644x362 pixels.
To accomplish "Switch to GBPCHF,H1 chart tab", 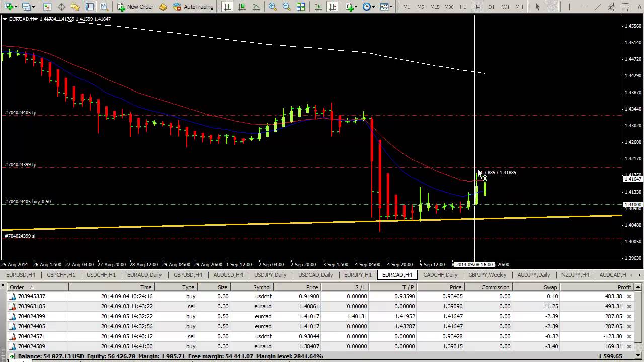I will [61, 275].
